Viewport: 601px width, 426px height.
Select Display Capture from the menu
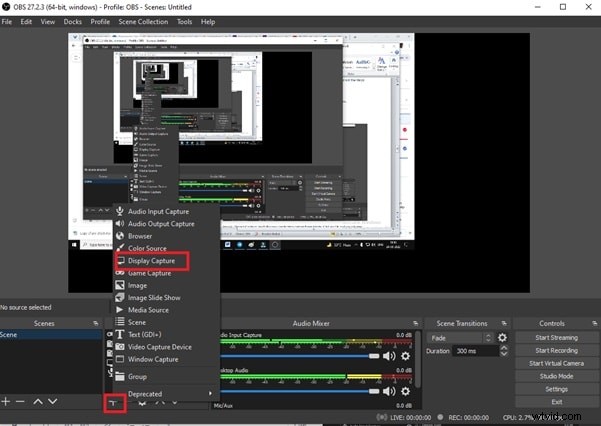point(150,261)
